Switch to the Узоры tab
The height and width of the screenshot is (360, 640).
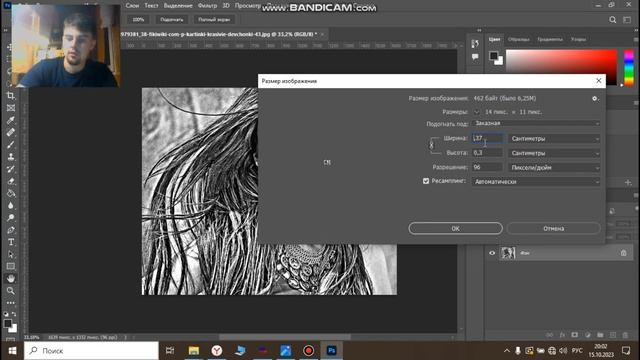click(578, 40)
